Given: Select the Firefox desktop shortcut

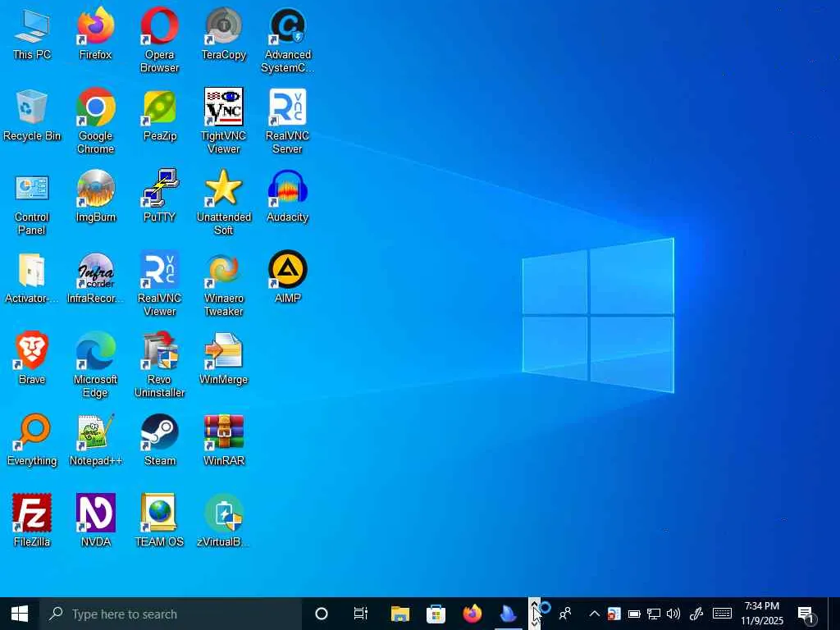Looking at the screenshot, I should (95, 34).
